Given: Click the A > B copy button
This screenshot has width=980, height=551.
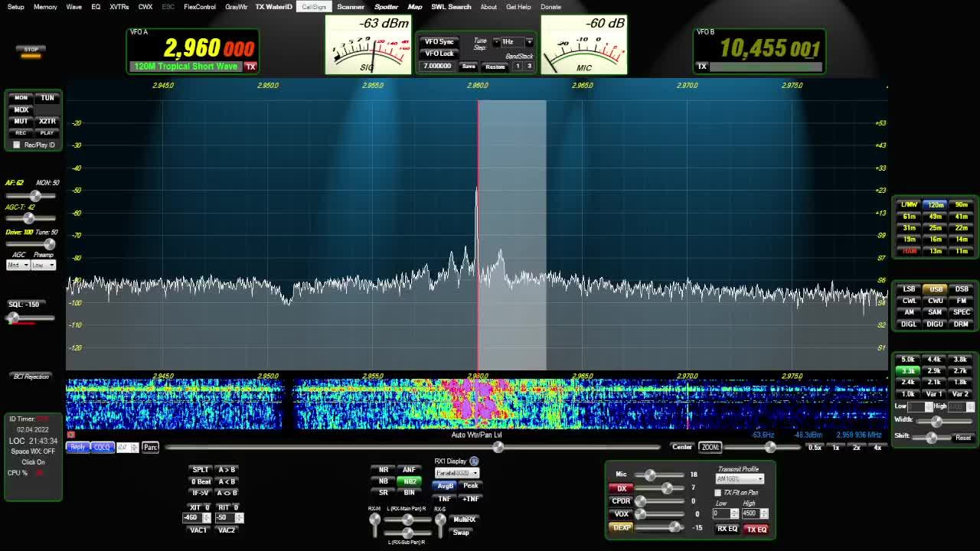Looking at the screenshot, I should click(x=227, y=470).
